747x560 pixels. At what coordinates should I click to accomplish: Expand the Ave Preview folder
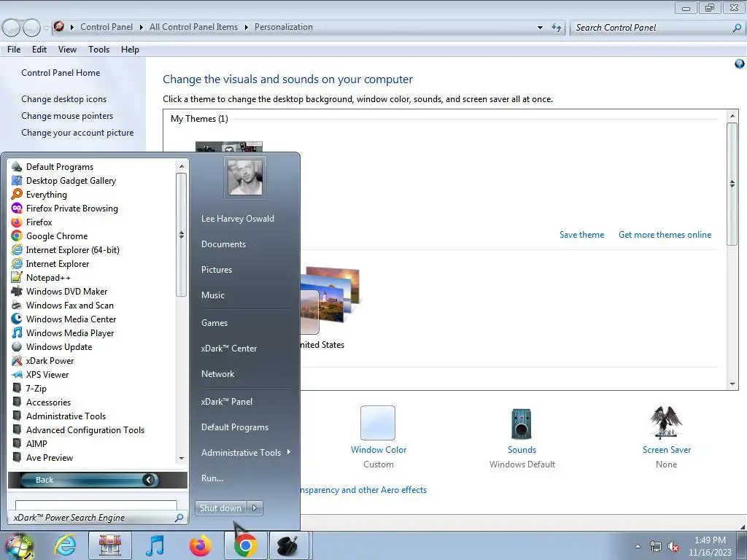(x=50, y=457)
